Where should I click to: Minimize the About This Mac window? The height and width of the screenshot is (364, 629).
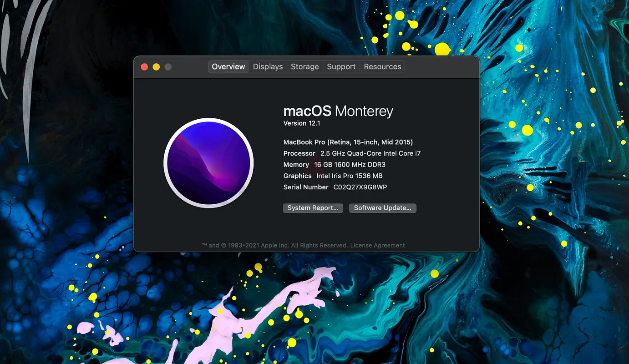(x=156, y=67)
